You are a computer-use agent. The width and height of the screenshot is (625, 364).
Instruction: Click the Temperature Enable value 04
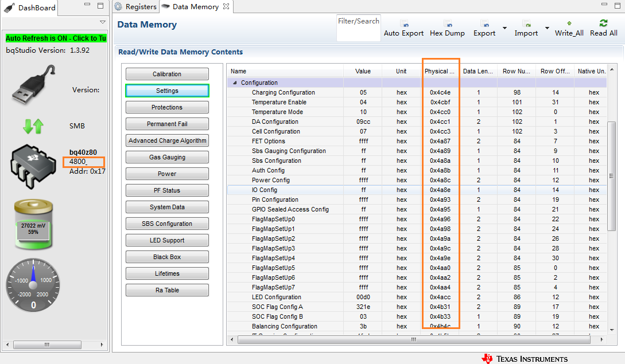pyautogui.click(x=363, y=103)
